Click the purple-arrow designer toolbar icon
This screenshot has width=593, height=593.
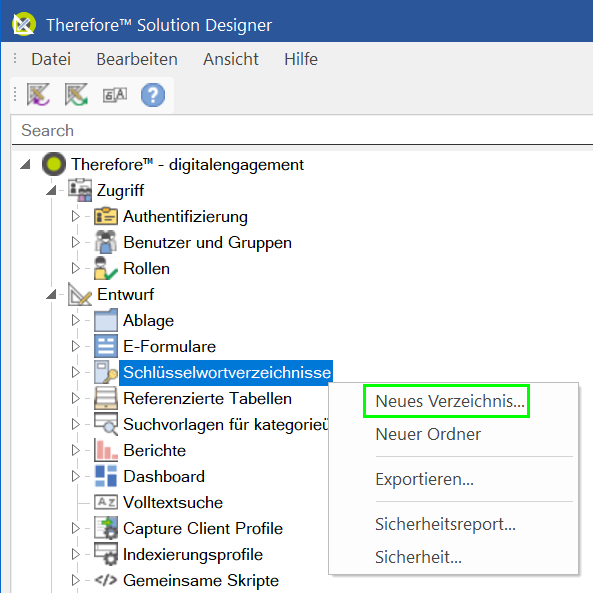(x=38, y=95)
